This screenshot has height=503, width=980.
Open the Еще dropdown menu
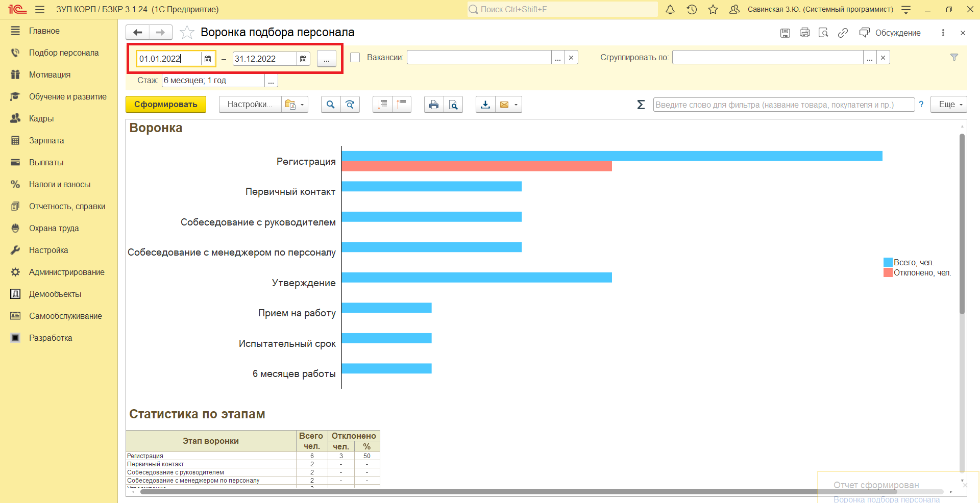coord(949,105)
